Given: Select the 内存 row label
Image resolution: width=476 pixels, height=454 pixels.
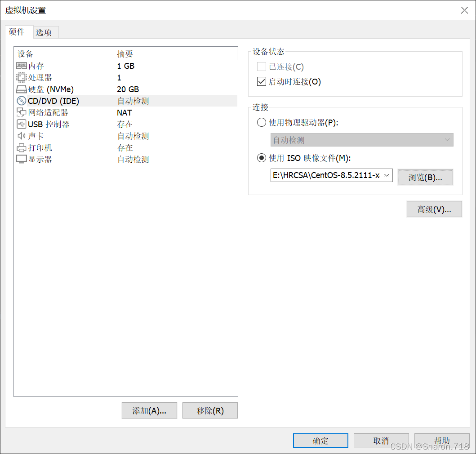Looking at the screenshot, I should point(36,66).
